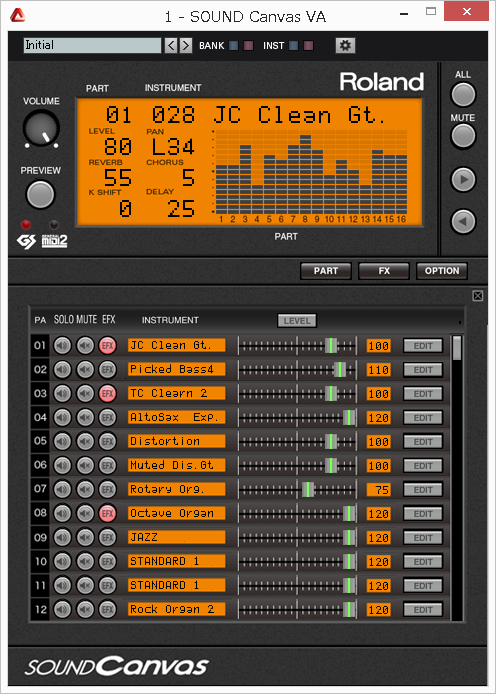This screenshot has width=496, height=694.
Task: Toggle EFX on part 01
Action: pos(108,345)
